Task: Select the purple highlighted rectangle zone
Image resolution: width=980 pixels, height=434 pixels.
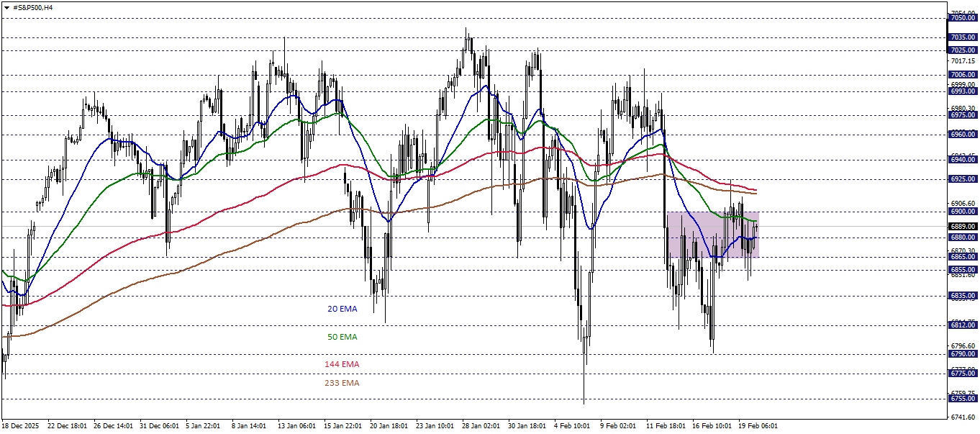Action: (712, 234)
